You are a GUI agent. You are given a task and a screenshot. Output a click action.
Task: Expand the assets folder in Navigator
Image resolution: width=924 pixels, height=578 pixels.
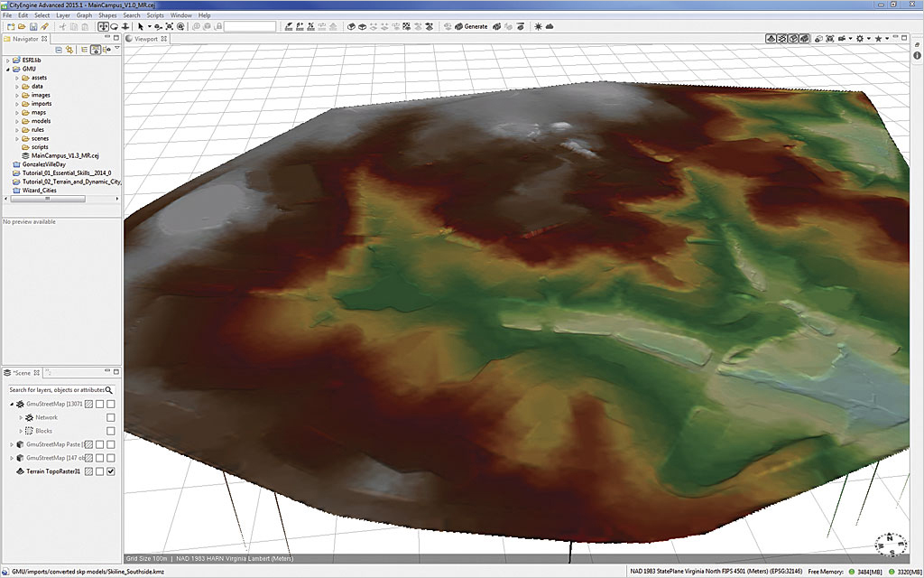16,78
